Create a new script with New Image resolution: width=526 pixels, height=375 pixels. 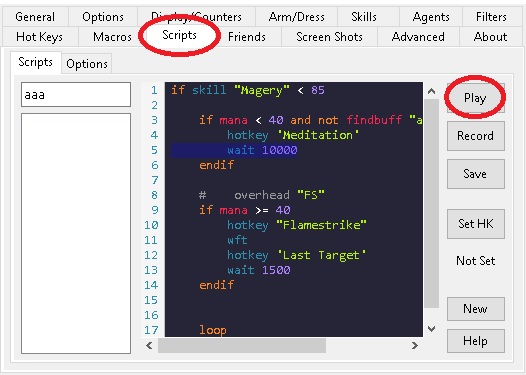pos(475,309)
